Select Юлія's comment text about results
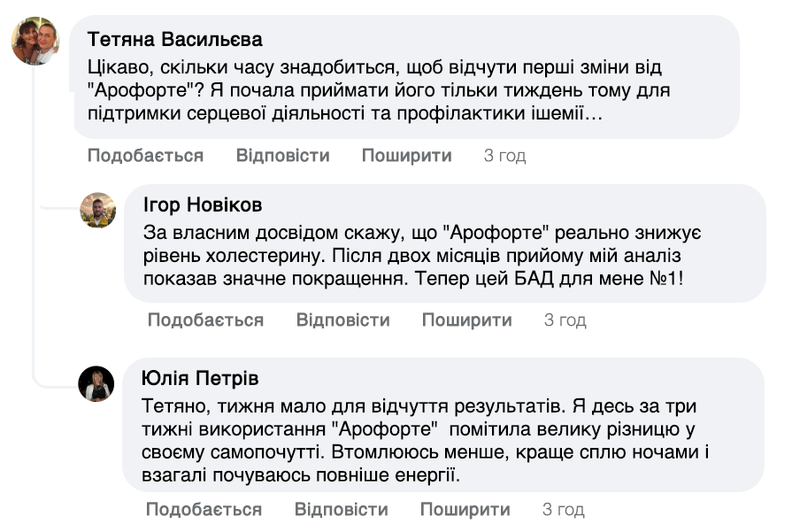Screen dimensions: 792x532 [416, 440]
